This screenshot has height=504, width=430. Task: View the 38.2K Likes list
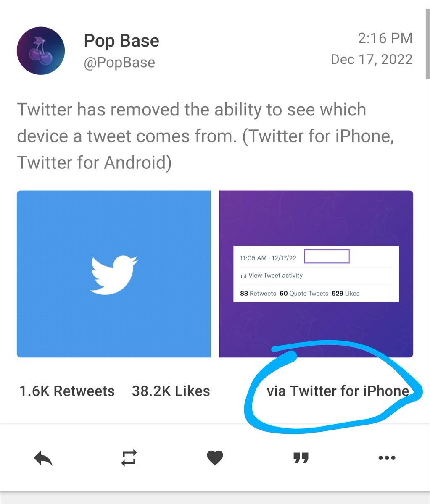(x=171, y=391)
